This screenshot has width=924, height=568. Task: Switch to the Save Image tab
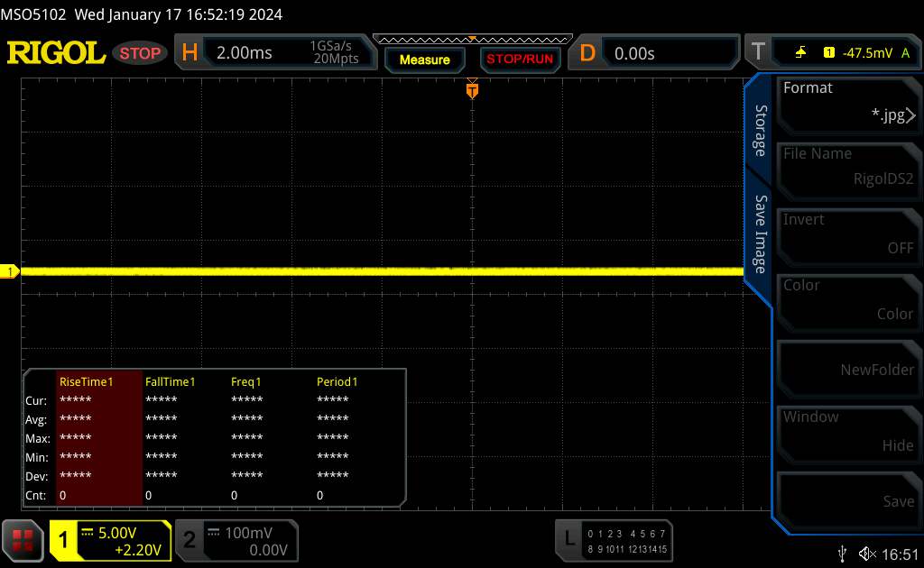tap(761, 234)
